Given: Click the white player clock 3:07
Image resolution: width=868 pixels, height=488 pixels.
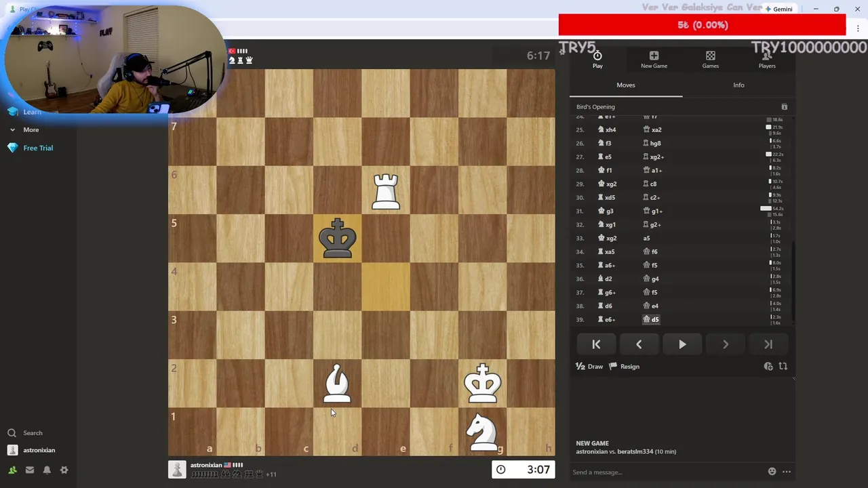Looking at the screenshot, I should [524, 470].
